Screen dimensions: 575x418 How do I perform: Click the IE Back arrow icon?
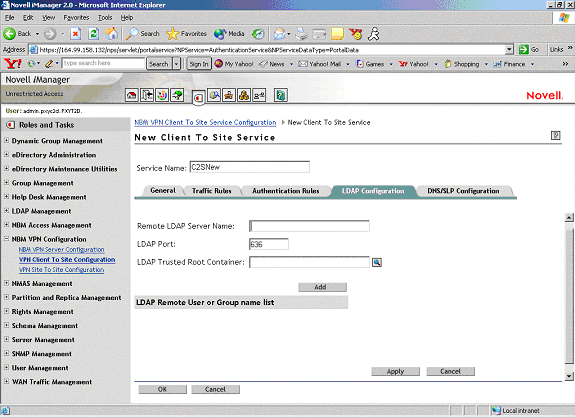click(x=9, y=34)
